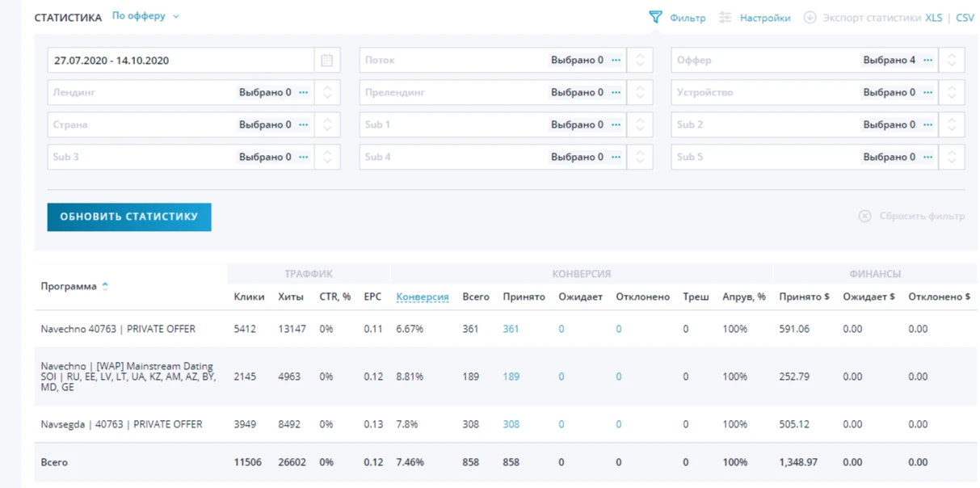Click the 'Принято $' column header

click(804, 297)
